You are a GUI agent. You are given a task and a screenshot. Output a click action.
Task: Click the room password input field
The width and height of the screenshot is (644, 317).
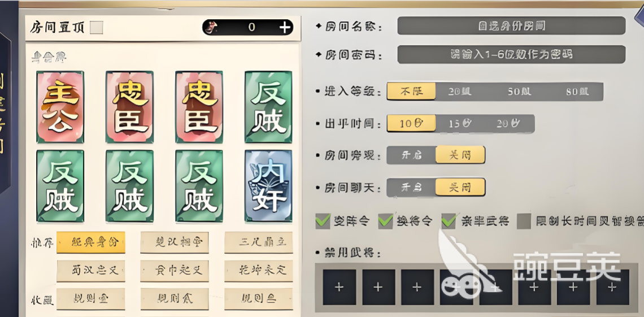(511, 54)
